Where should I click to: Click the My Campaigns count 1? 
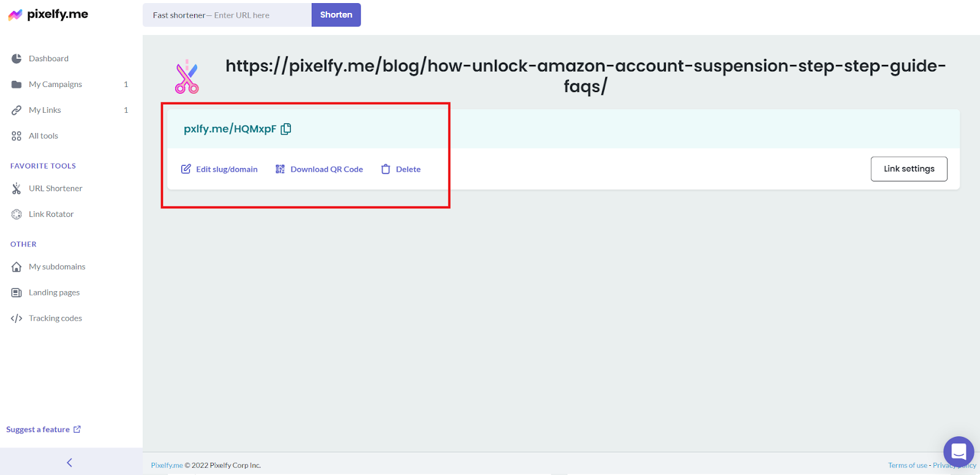[x=126, y=84]
